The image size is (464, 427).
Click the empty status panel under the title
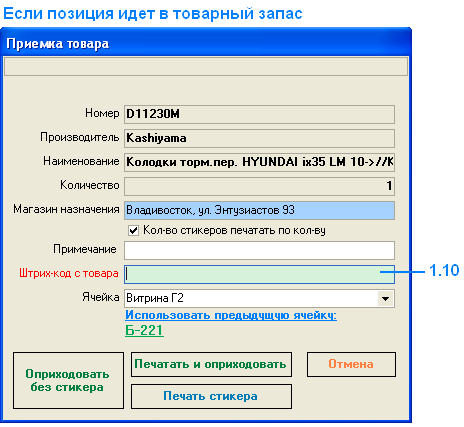click(x=206, y=66)
